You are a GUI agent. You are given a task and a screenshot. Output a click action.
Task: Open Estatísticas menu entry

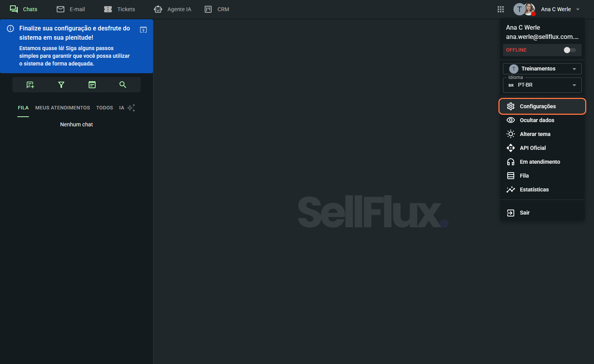tap(542, 190)
